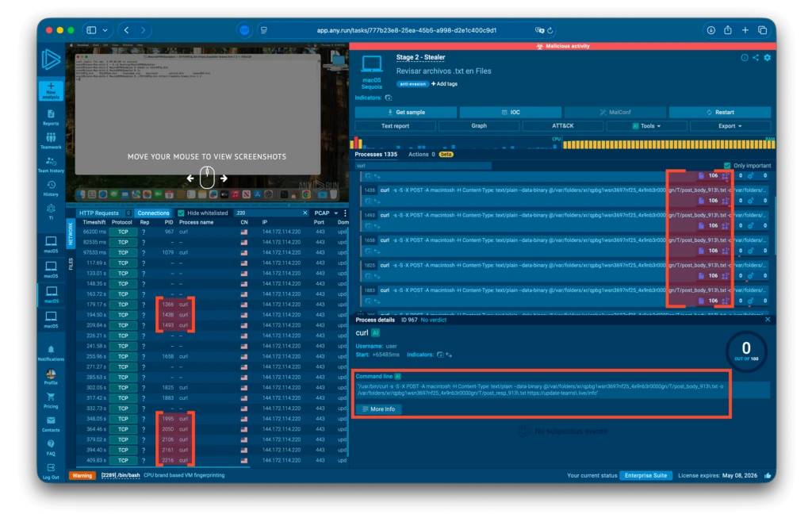
Task: Click the Pricing cart icon
Action: [51, 401]
